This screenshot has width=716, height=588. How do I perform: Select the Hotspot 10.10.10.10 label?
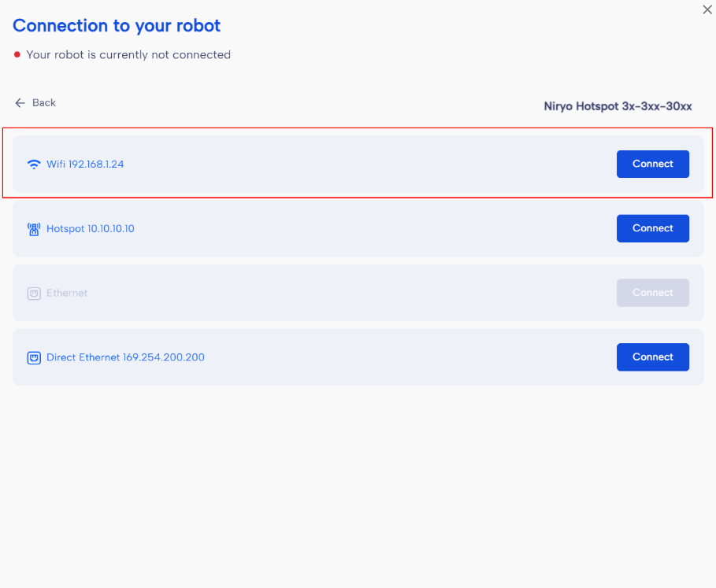[91, 229]
